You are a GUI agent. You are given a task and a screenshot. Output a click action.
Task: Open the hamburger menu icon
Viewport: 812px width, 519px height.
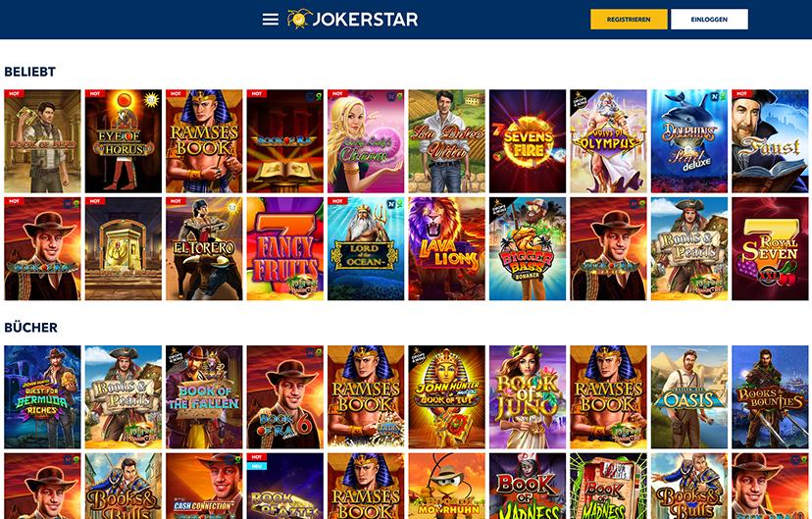coord(271,20)
